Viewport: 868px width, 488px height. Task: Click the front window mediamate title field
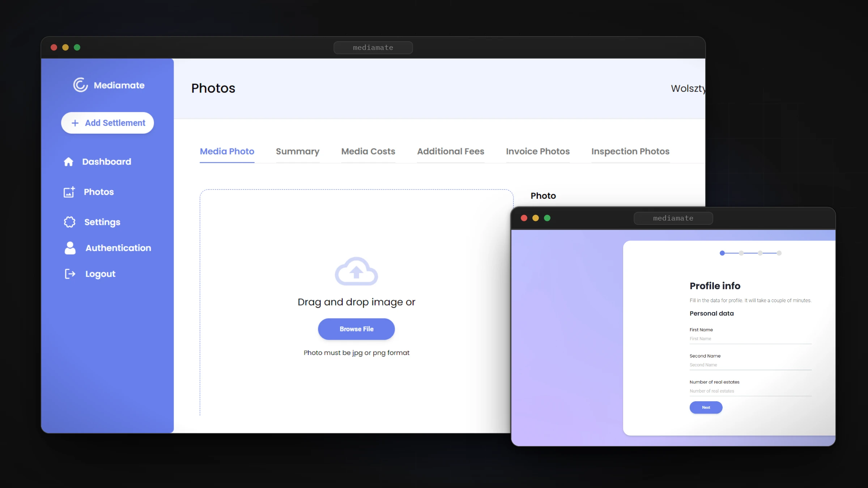673,218
